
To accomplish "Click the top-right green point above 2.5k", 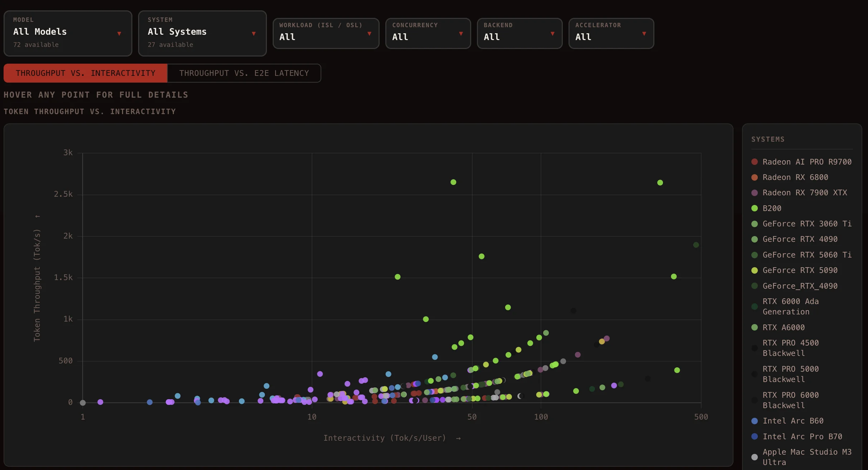I will (660, 183).
